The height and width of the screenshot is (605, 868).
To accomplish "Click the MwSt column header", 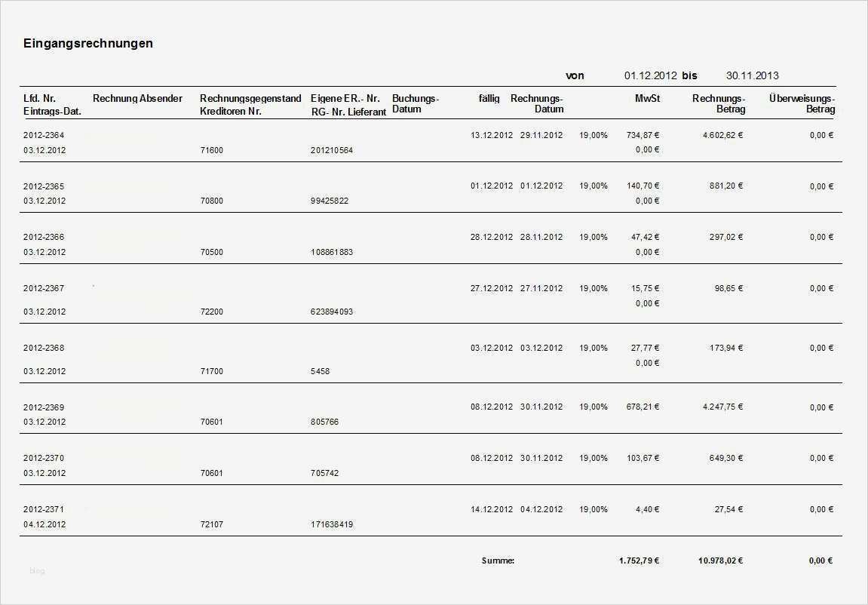I will pyautogui.click(x=647, y=98).
